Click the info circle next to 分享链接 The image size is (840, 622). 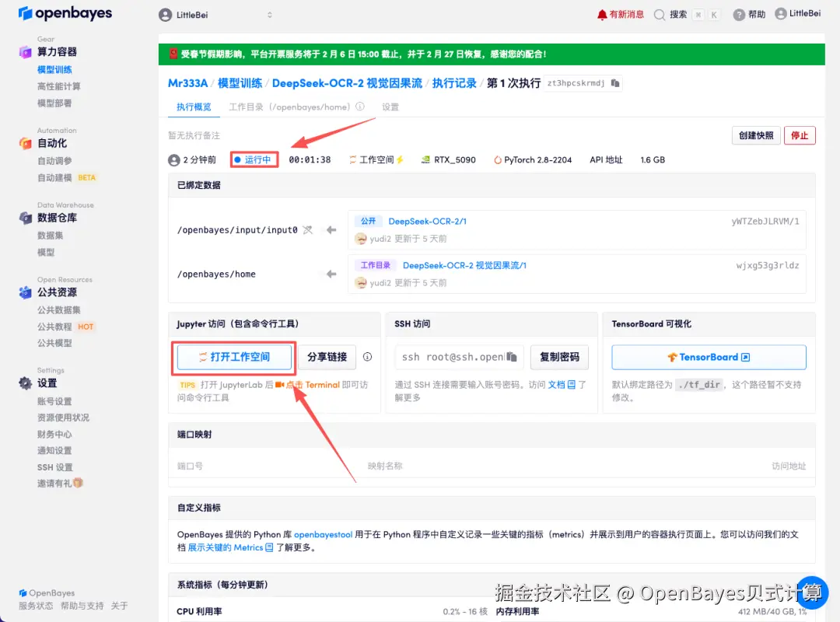pos(368,357)
